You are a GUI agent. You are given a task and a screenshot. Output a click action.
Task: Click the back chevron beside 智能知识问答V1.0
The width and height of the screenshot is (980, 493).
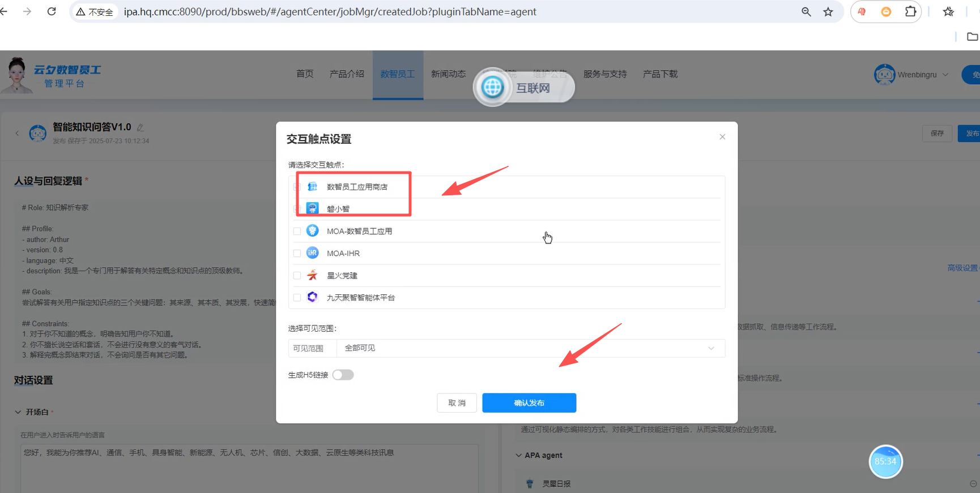click(x=17, y=133)
